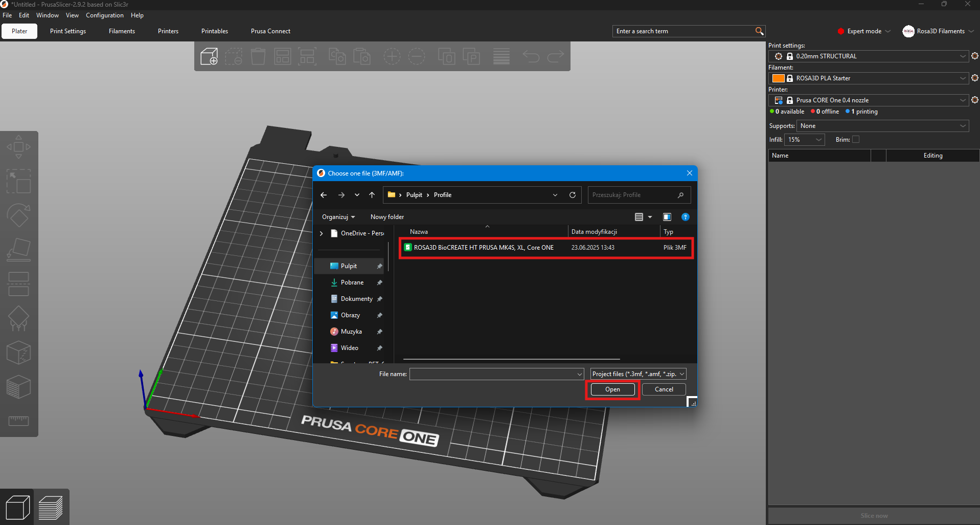Expand the Supports dropdown
This screenshot has height=525, width=980.
click(882, 126)
